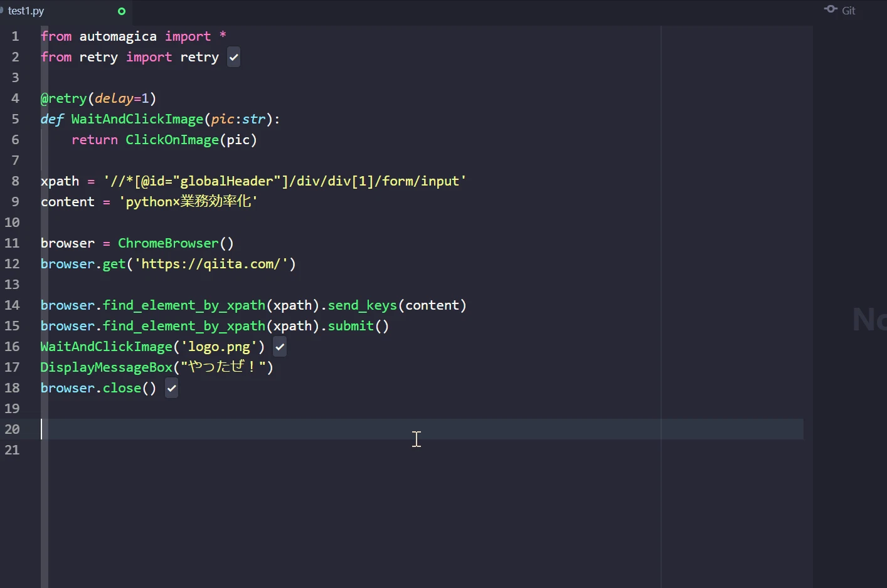Open the Git pane from the top bar

point(840,10)
